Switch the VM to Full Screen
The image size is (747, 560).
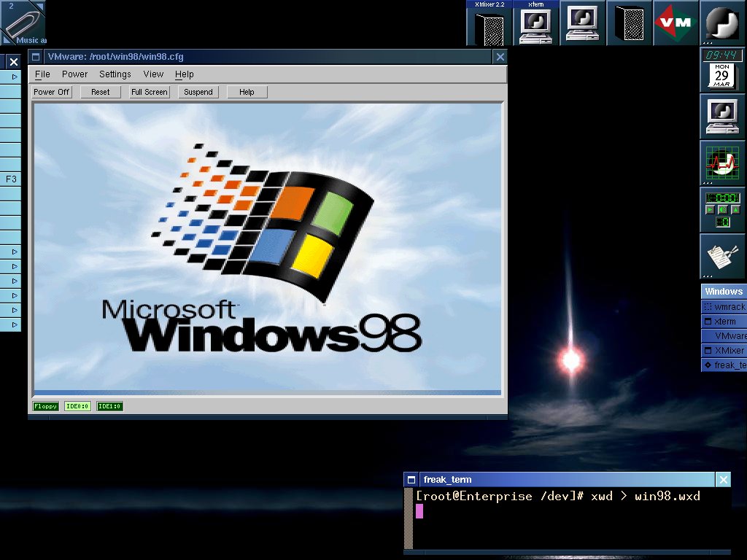(150, 92)
